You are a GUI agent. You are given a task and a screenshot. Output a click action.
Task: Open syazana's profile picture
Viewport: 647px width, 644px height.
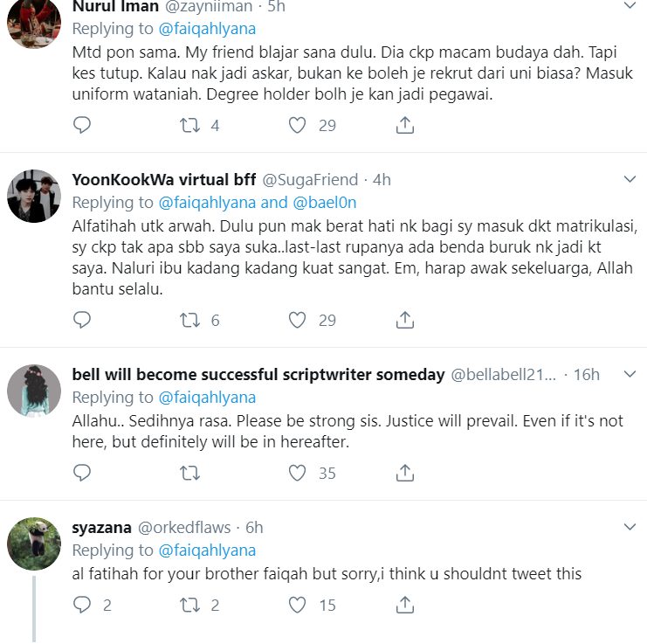pyautogui.click(x=33, y=544)
